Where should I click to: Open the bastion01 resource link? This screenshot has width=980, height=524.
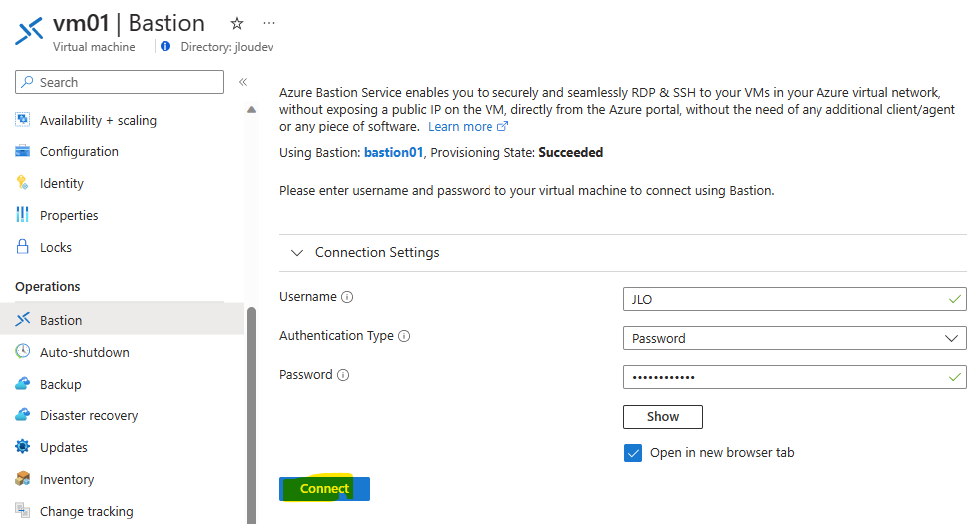coord(393,153)
